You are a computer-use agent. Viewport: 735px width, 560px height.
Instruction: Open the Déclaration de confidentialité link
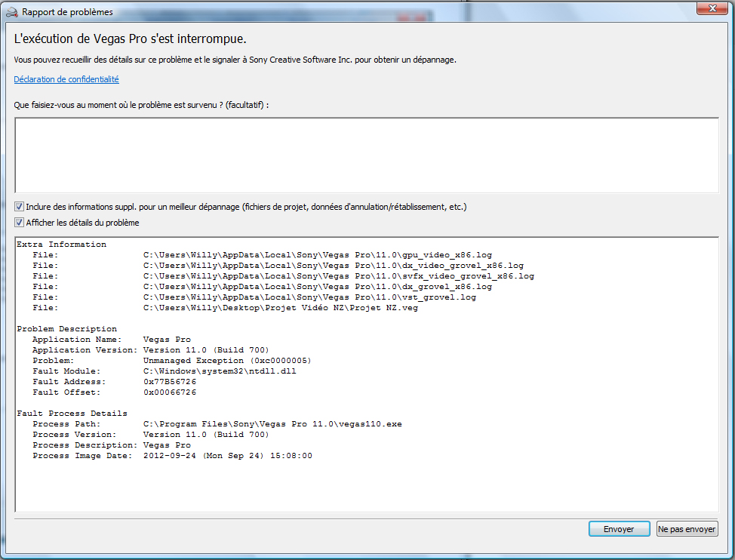pos(66,79)
